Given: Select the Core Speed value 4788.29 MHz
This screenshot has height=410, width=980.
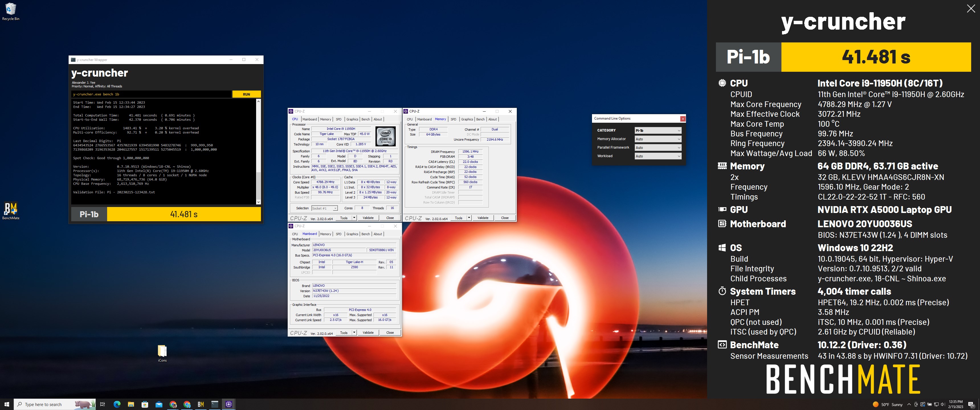Looking at the screenshot, I should (x=325, y=182).
